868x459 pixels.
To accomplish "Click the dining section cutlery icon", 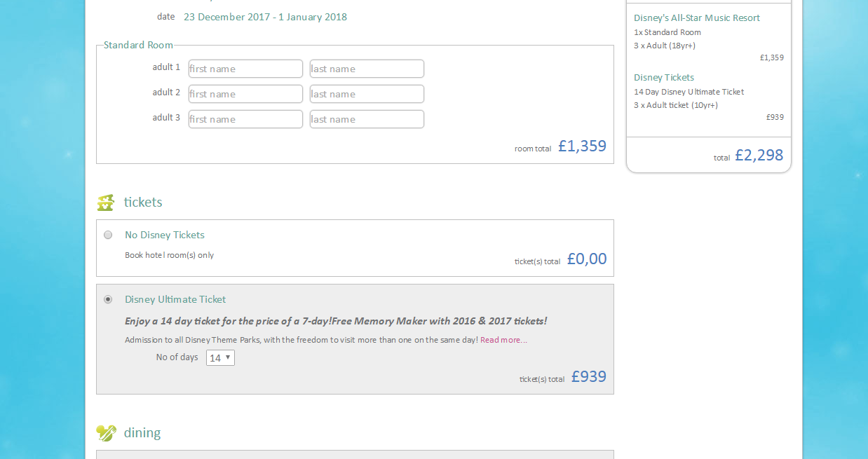I will [106, 433].
